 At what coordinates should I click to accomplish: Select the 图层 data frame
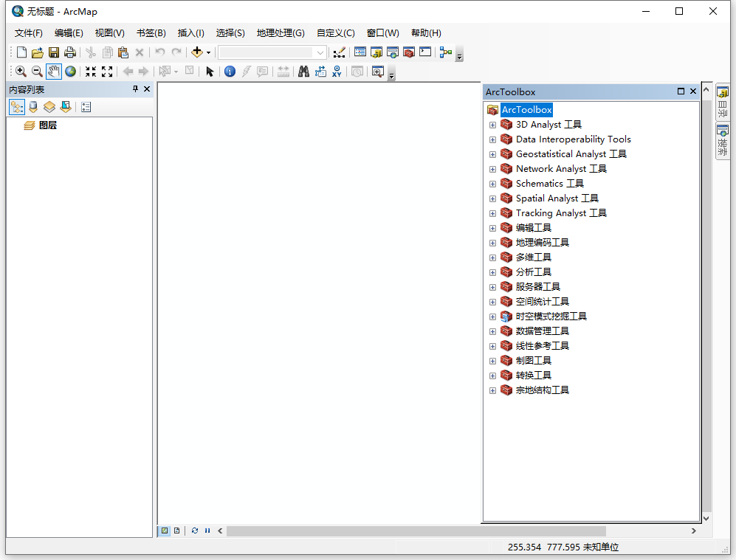click(47, 125)
